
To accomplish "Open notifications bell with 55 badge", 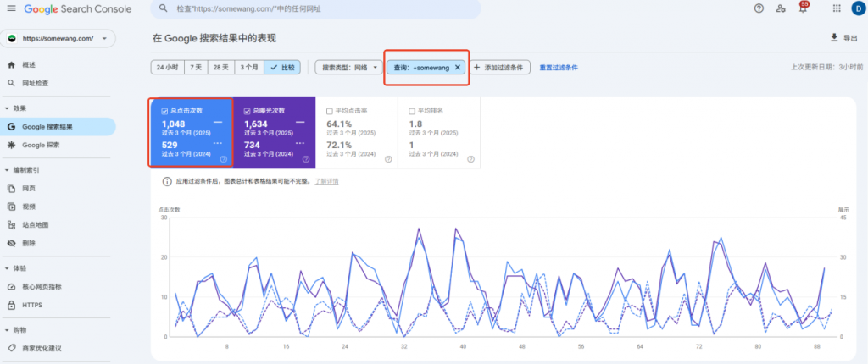I will (803, 8).
